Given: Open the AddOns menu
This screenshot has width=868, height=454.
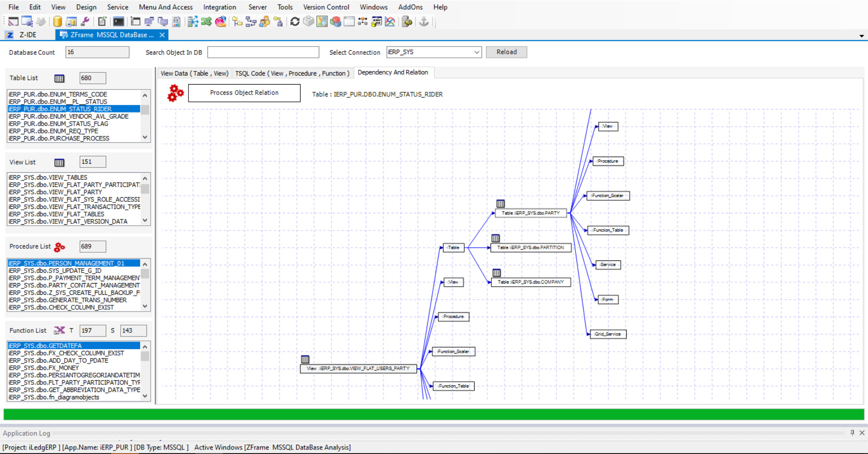Looking at the screenshot, I should click(x=410, y=7).
